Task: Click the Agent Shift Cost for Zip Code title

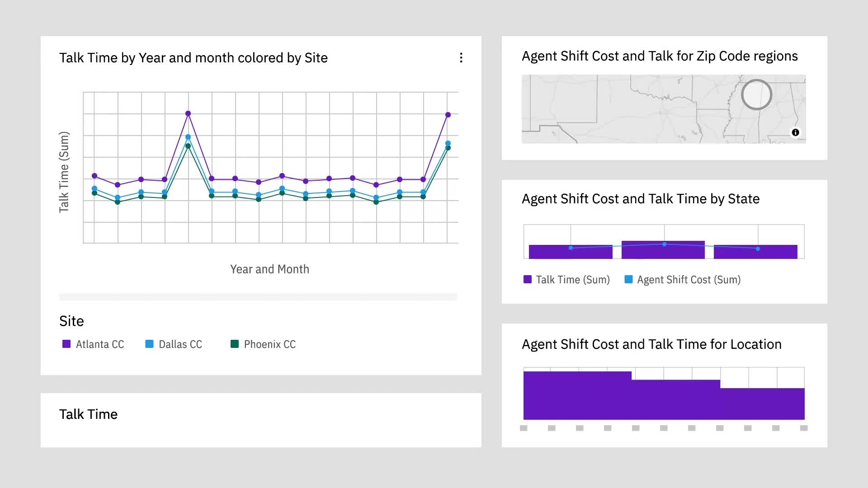Action: [660, 56]
